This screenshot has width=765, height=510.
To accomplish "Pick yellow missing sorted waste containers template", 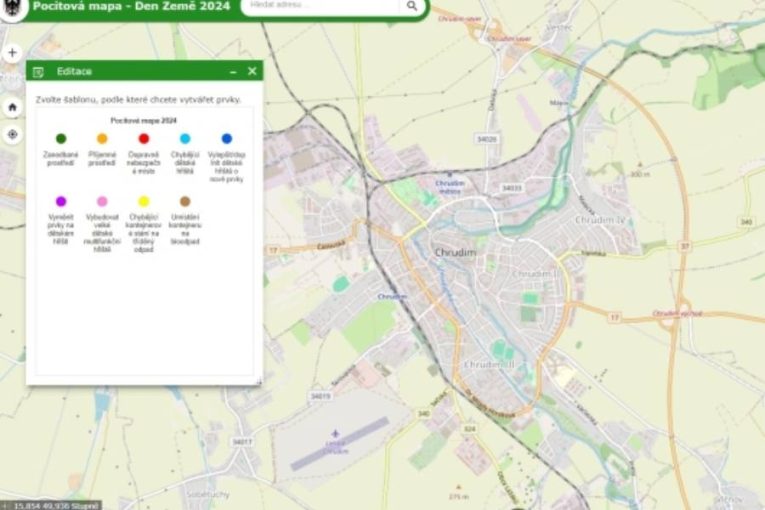I will click(x=144, y=201).
